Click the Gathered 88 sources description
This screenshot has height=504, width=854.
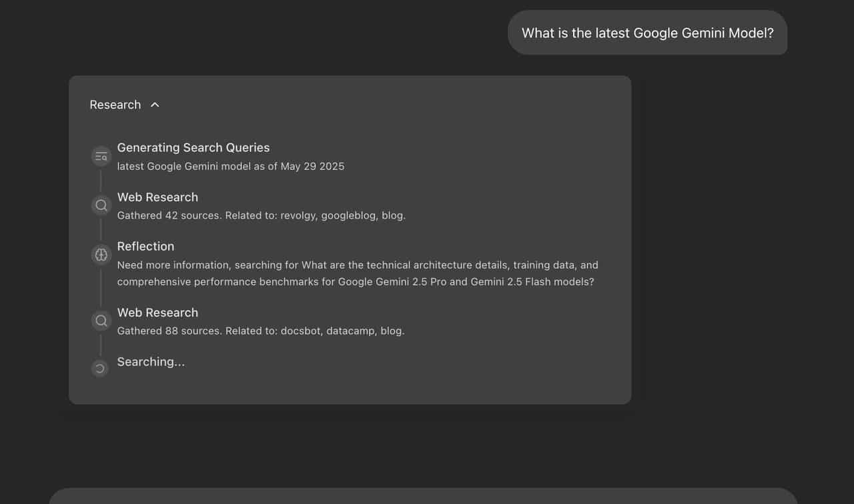pos(260,331)
